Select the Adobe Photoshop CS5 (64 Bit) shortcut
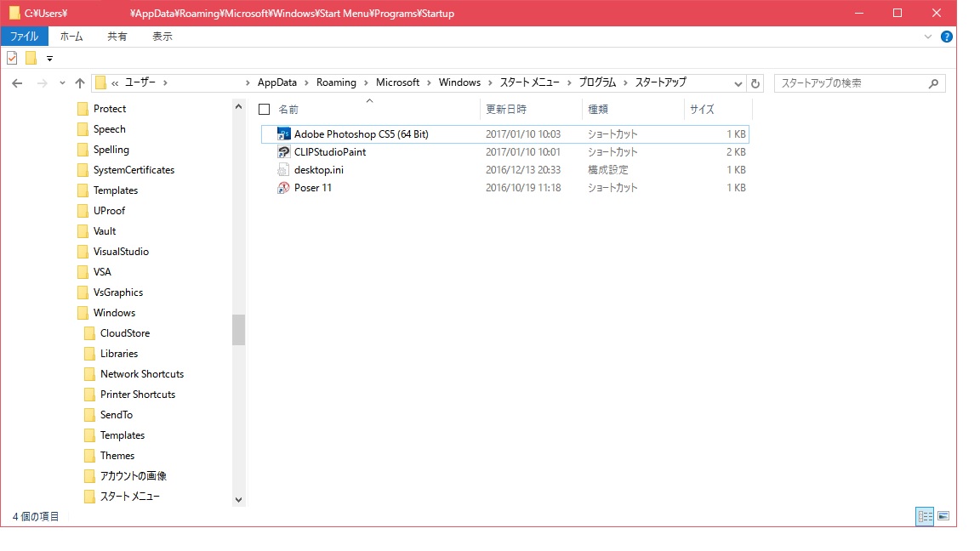 tap(505, 134)
